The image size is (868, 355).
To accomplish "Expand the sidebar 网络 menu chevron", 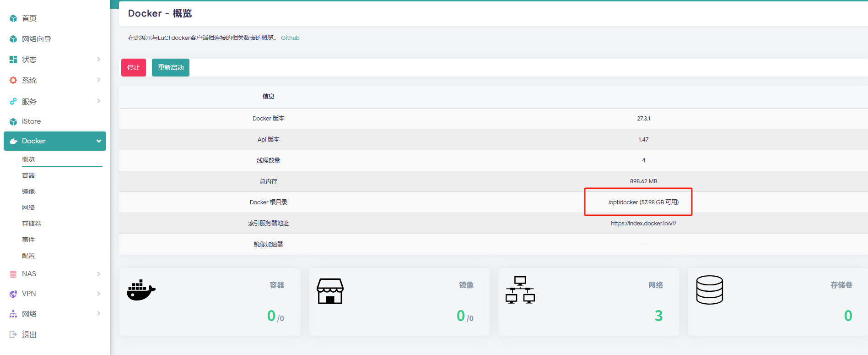I will (x=99, y=313).
